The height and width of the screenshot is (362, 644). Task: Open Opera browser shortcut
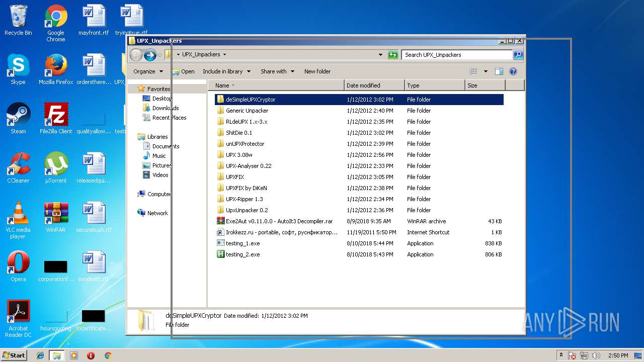pyautogui.click(x=18, y=266)
